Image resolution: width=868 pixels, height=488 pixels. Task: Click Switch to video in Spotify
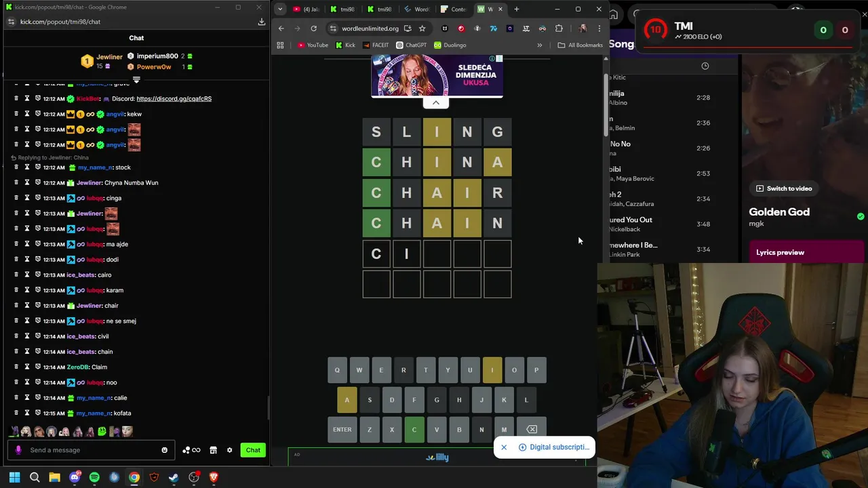785,188
